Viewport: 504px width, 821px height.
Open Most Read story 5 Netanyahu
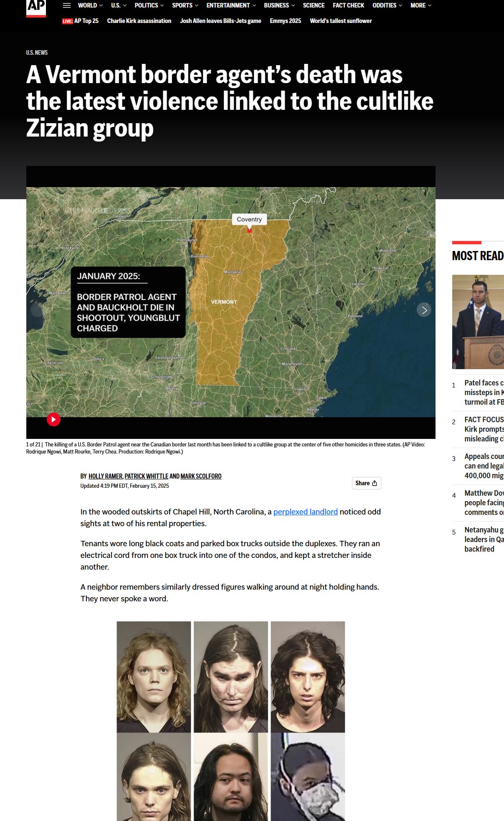484,540
